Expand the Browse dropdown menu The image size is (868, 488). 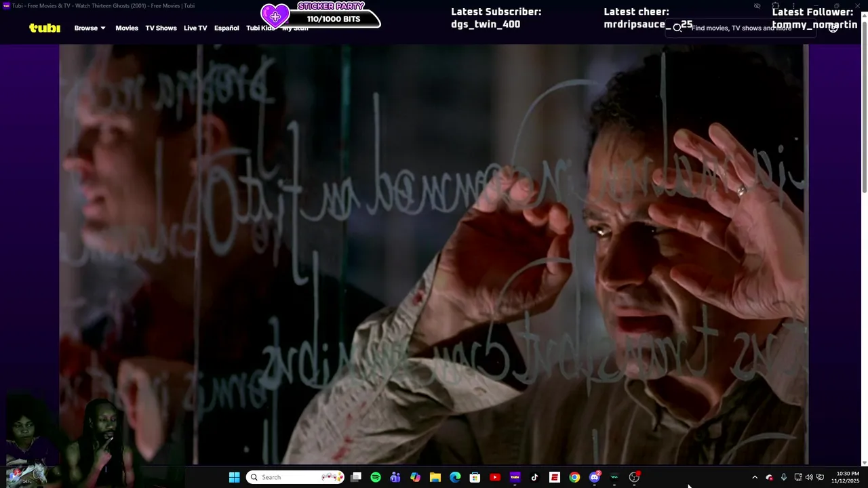[90, 28]
